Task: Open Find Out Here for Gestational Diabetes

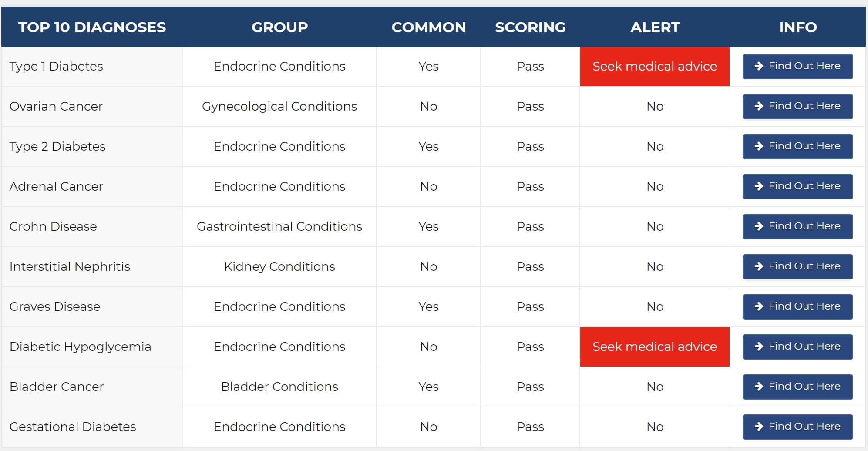Action: click(x=797, y=427)
